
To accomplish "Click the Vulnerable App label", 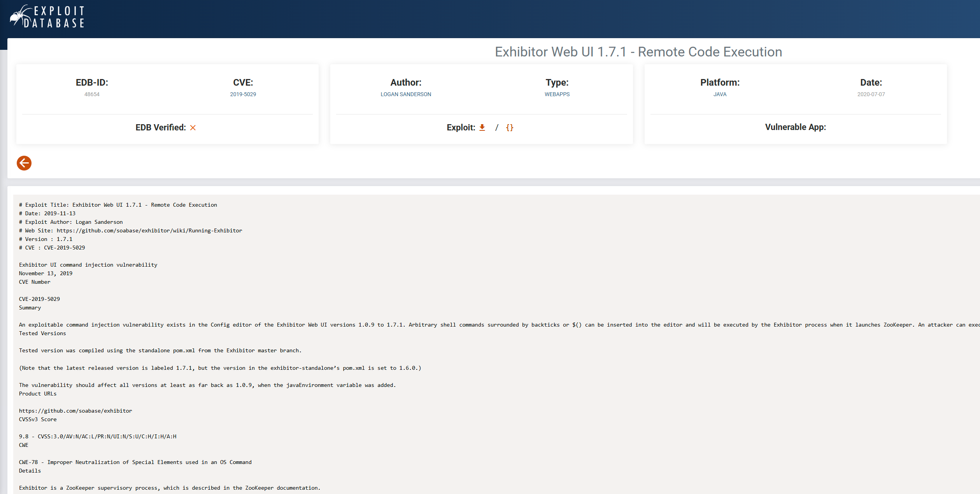I will click(x=795, y=127).
